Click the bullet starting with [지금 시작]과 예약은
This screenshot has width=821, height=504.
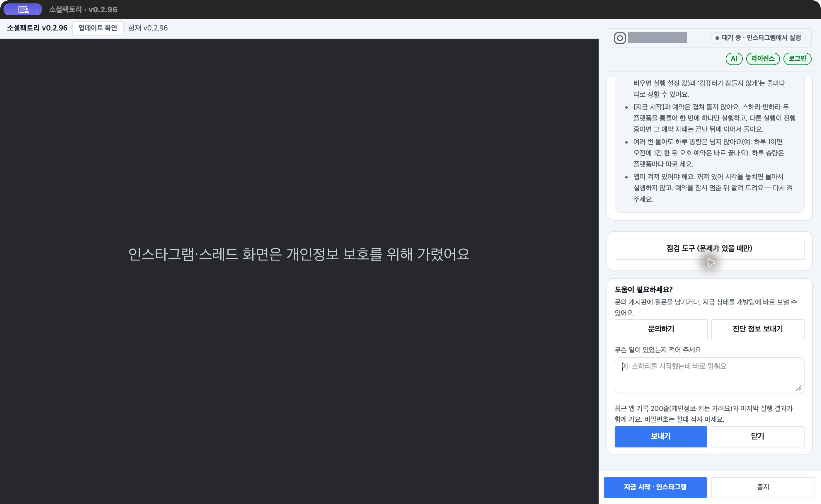tap(714, 118)
